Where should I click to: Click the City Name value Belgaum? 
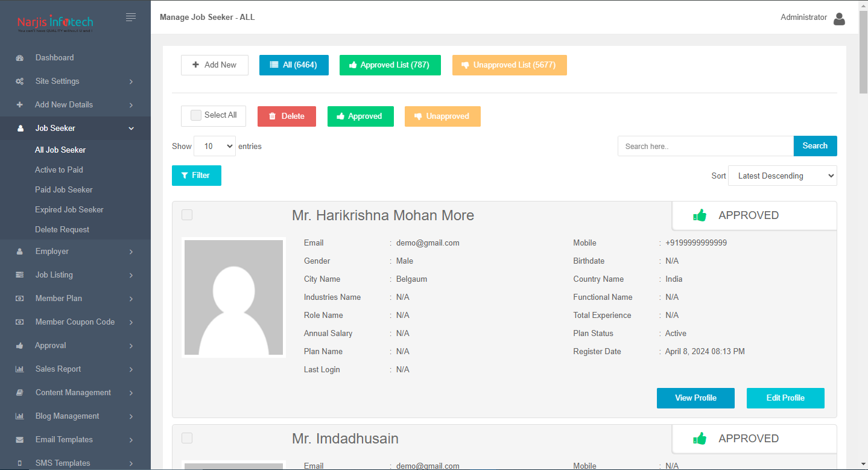412,279
